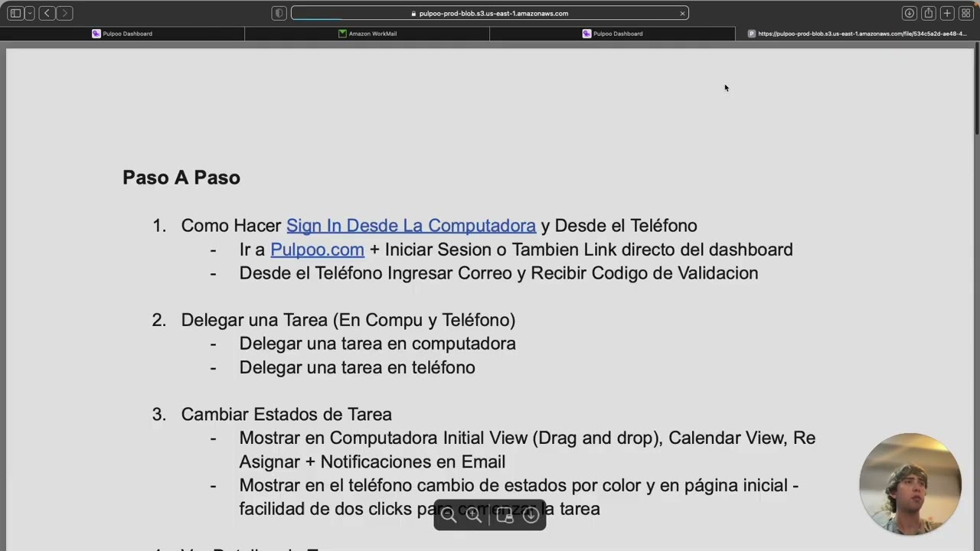This screenshot has height=551, width=980.
Task: Toggle the Safari sidebar button
Action: point(15,13)
